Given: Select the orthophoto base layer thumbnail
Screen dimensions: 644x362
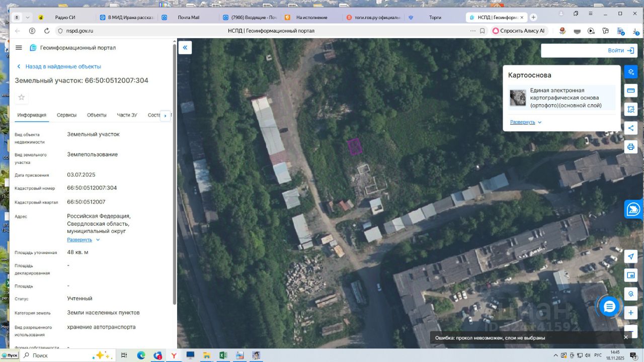Looking at the screenshot, I should point(518,98).
